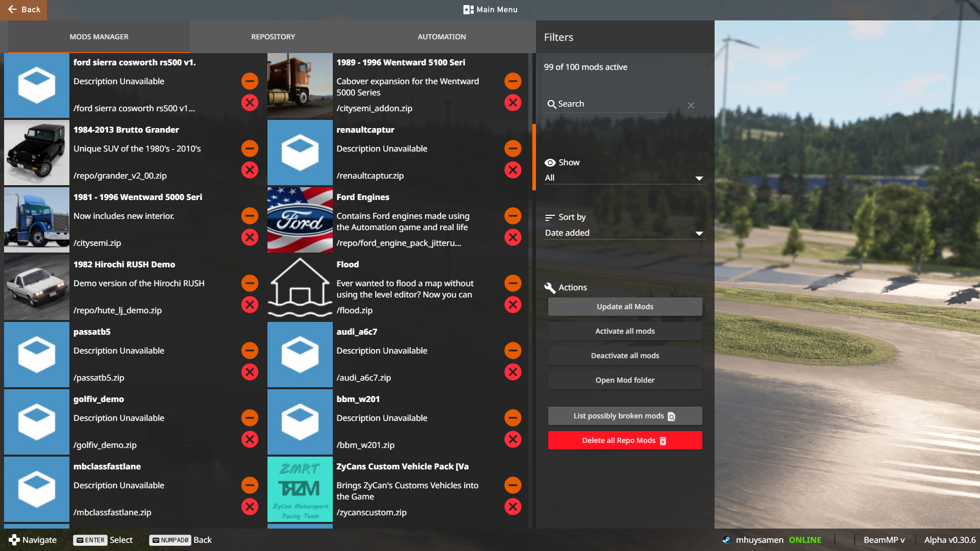Image resolution: width=980 pixels, height=551 pixels.
Task: Select the Flood house icon thumbnail
Action: pos(300,287)
